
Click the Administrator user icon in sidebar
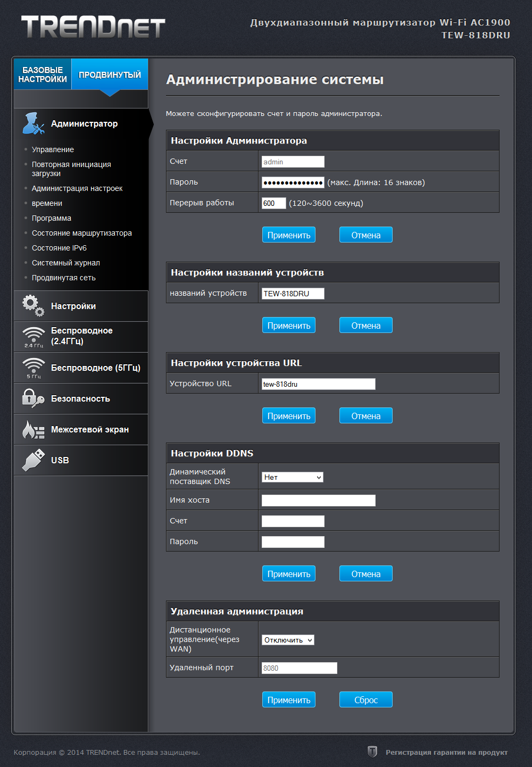[33, 123]
